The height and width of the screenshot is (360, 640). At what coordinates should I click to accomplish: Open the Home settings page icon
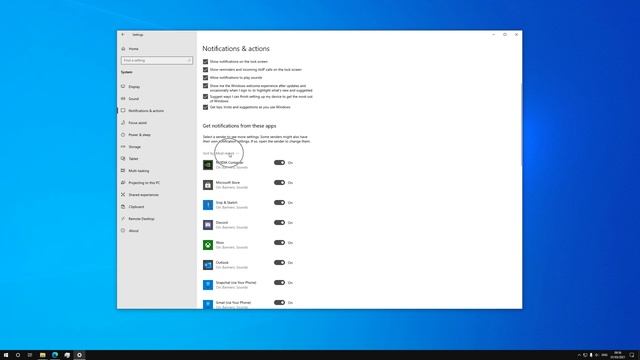pos(123,49)
